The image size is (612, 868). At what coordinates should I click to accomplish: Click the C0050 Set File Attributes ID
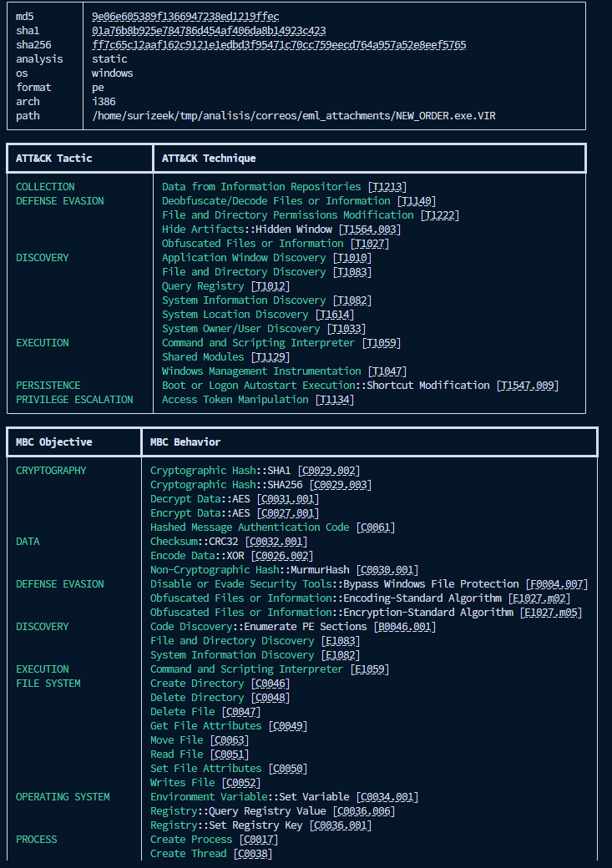coord(288,769)
